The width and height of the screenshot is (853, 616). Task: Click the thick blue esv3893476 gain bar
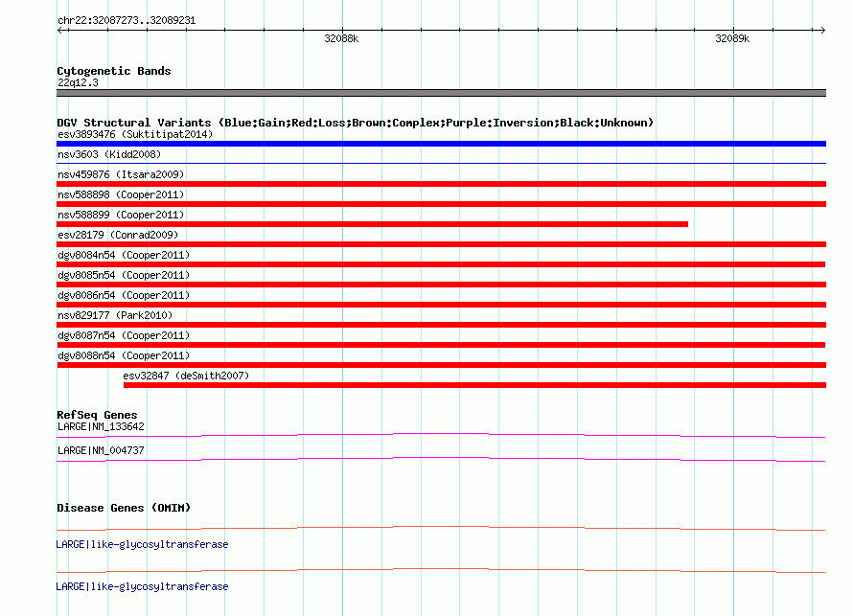click(x=441, y=144)
